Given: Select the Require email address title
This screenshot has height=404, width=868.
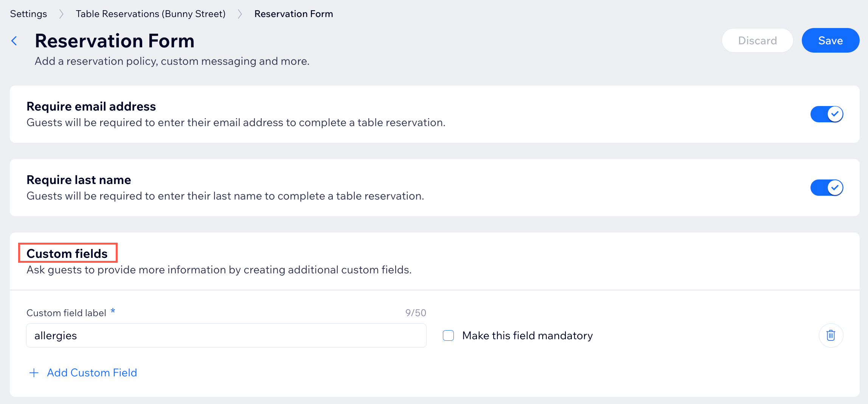Looking at the screenshot, I should click(91, 106).
